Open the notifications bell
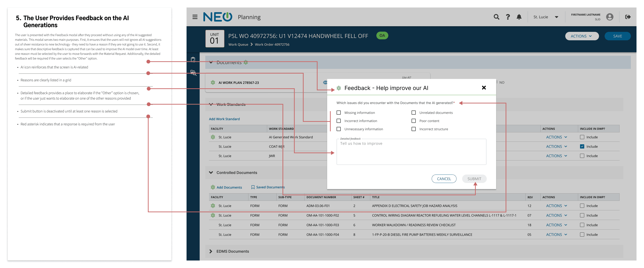The image size is (644, 268). (519, 17)
